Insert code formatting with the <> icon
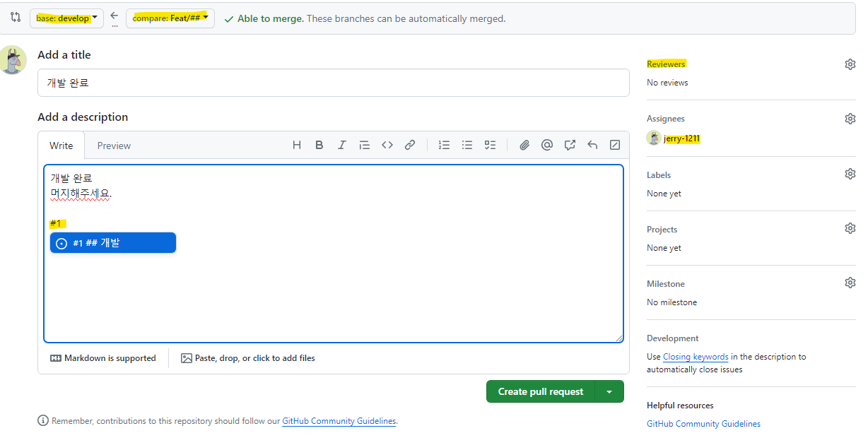This screenshot has width=868, height=438. [387, 145]
